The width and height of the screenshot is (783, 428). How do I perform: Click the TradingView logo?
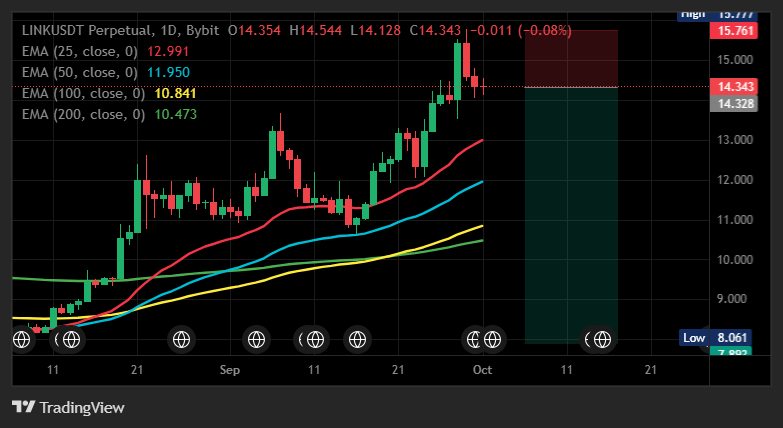click(68, 408)
